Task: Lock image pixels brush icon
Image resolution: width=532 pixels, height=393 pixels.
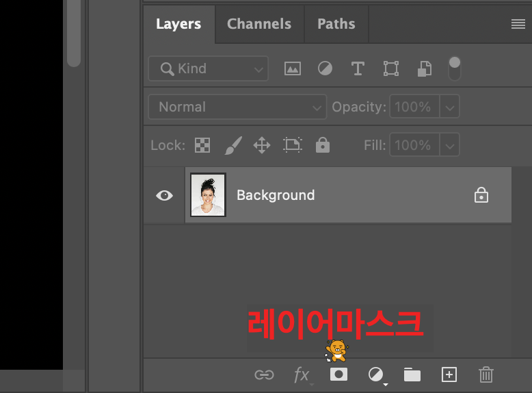Action: pos(233,145)
